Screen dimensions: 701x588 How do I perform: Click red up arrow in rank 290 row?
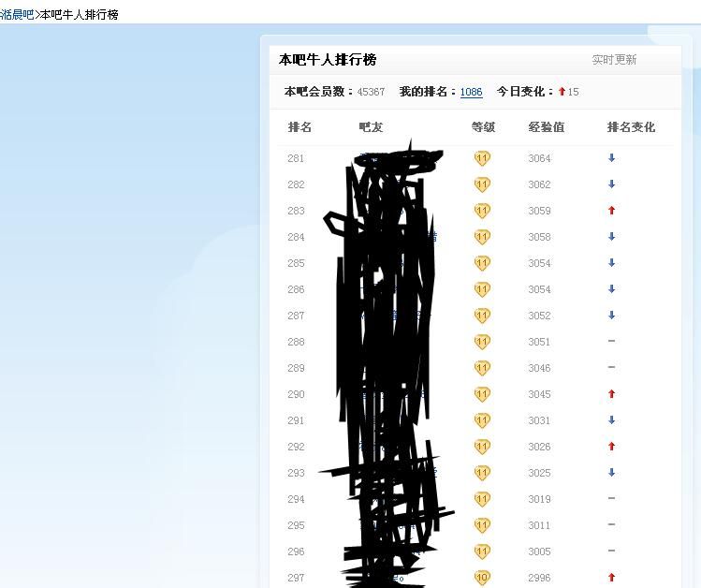(611, 394)
